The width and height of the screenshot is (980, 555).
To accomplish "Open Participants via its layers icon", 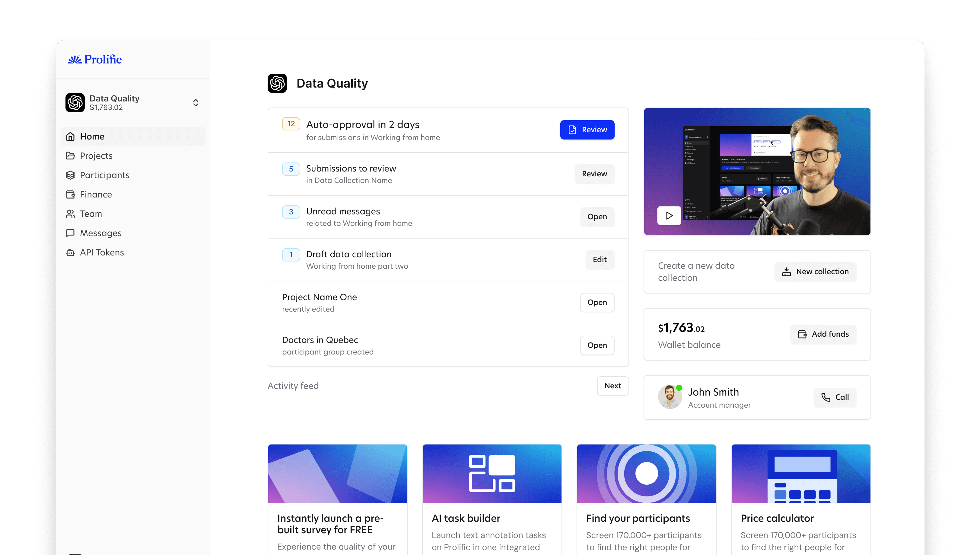I will pos(71,175).
